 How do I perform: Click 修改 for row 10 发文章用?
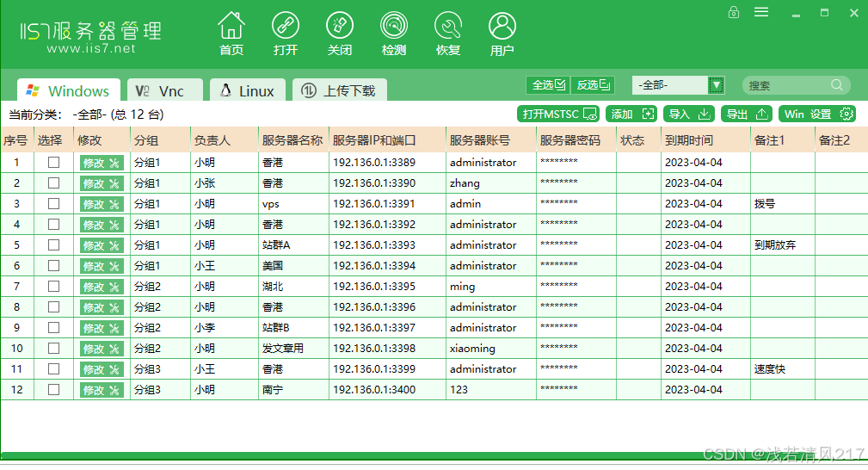click(x=102, y=349)
